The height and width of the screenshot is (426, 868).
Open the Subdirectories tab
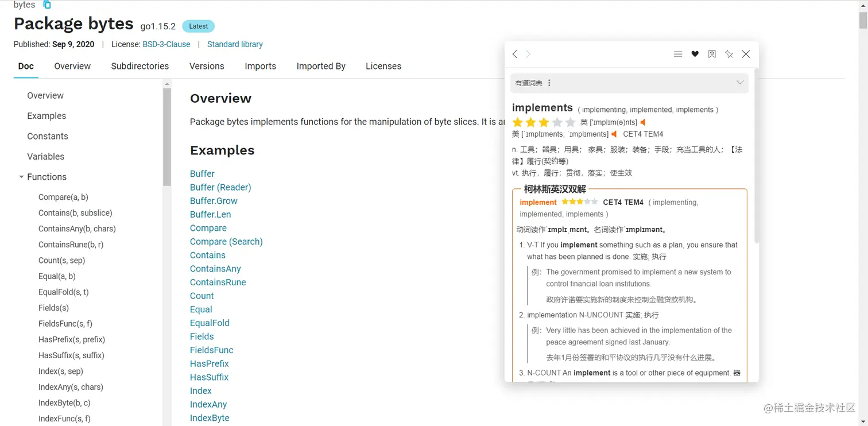tap(140, 66)
